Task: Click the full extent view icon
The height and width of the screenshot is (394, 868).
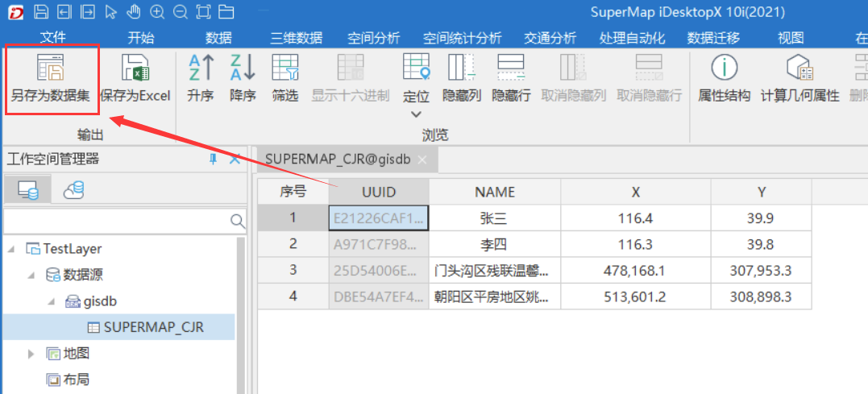Action: pyautogui.click(x=204, y=11)
